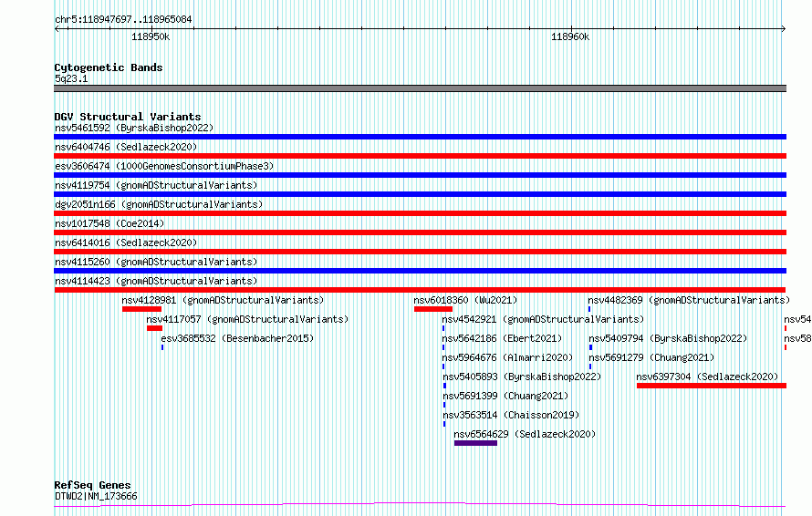Click the red bar under nsv4128981
Image resolution: width=812 pixels, height=516 pixels.
142,309
